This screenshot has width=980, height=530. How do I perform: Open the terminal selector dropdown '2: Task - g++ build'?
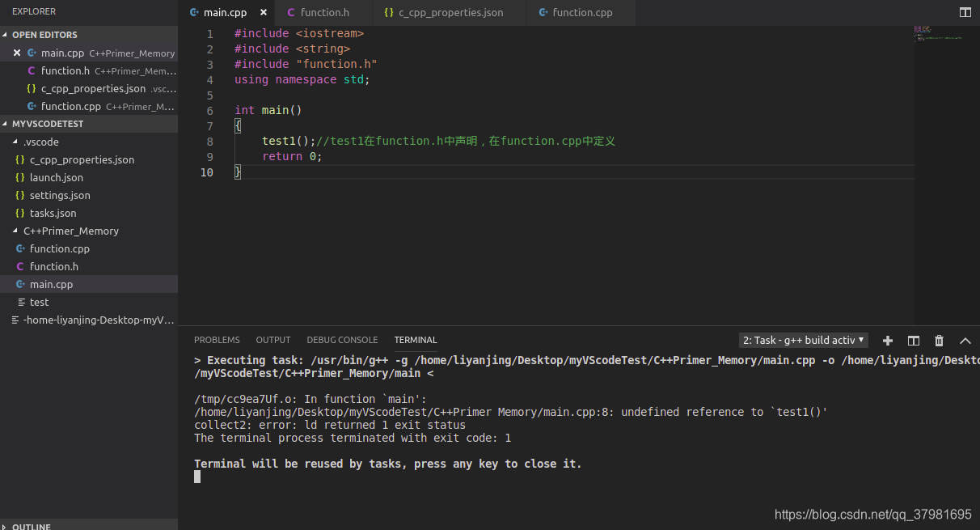(x=804, y=340)
